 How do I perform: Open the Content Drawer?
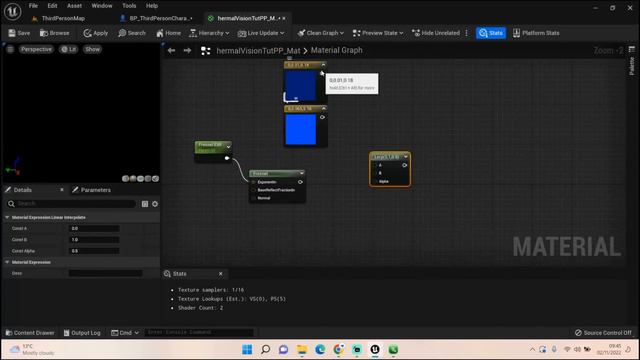pyautogui.click(x=30, y=333)
